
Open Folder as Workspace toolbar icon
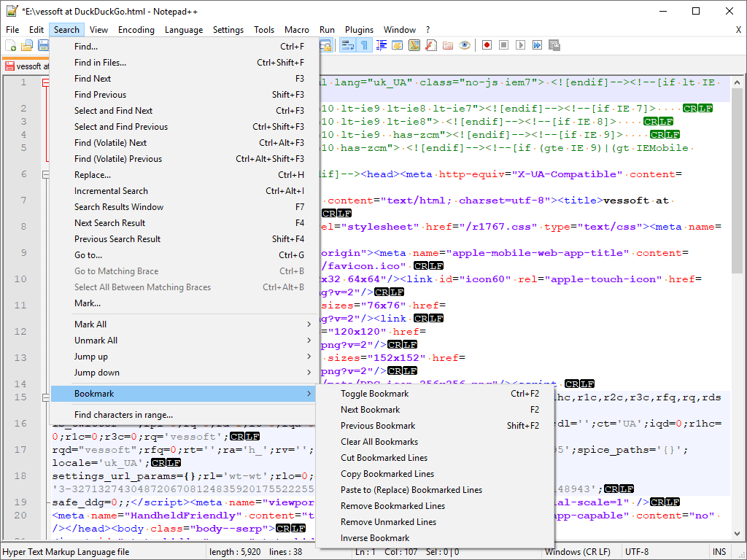click(448, 46)
